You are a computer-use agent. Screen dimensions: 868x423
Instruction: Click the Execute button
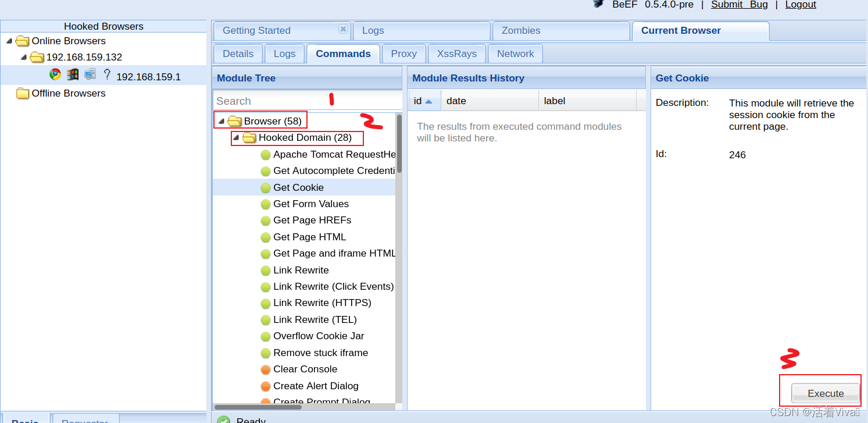(826, 393)
